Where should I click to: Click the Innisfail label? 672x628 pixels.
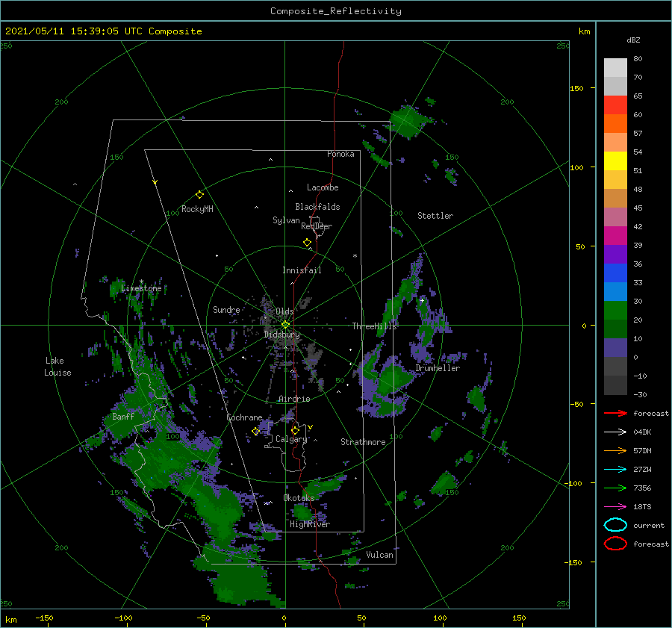[x=302, y=270]
